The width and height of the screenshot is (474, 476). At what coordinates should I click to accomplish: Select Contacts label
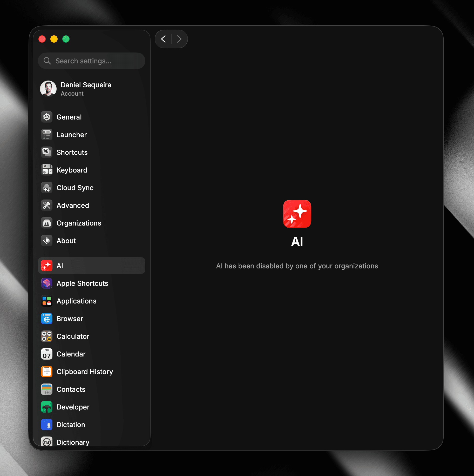coord(71,389)
